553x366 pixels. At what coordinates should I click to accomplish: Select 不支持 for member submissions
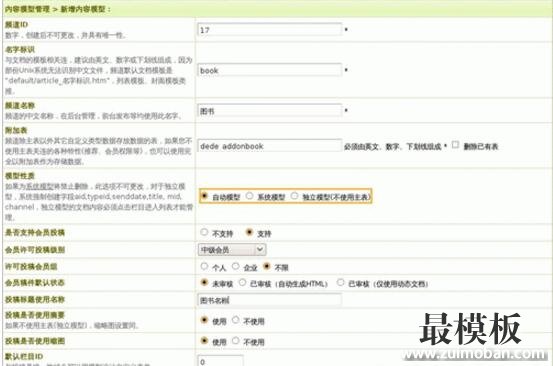[x=204, y=232]
